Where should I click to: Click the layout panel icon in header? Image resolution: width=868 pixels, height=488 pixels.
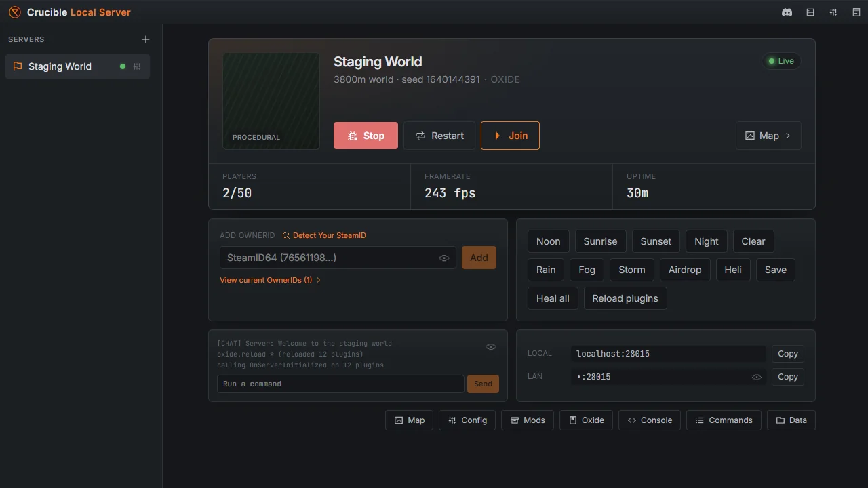(810, 12)
